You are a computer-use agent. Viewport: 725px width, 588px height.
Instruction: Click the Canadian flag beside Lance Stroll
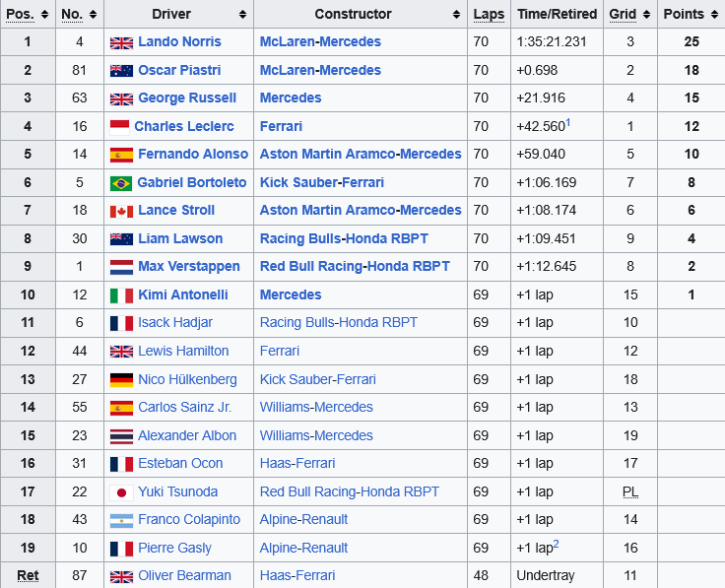[121, 211]
